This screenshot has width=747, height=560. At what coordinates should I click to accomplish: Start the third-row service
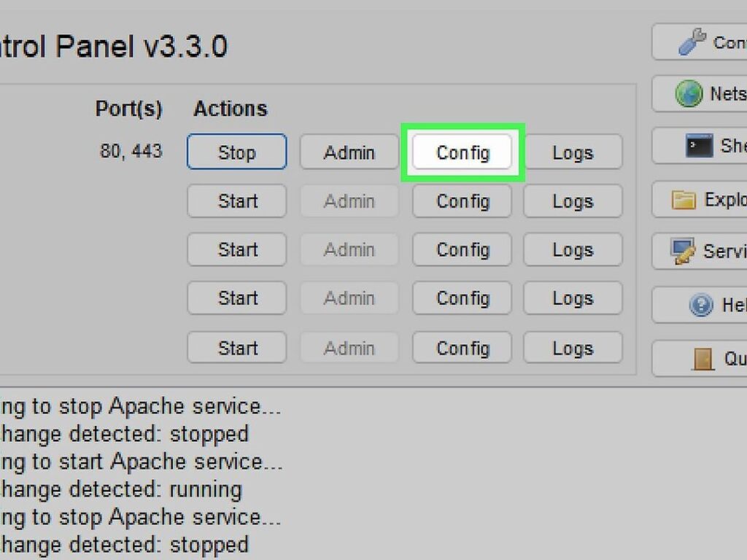coord(237,249)
